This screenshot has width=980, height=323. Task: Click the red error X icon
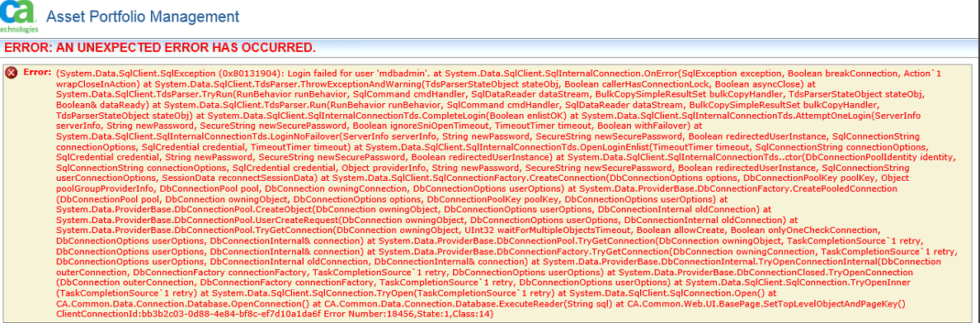coord(11,74)
